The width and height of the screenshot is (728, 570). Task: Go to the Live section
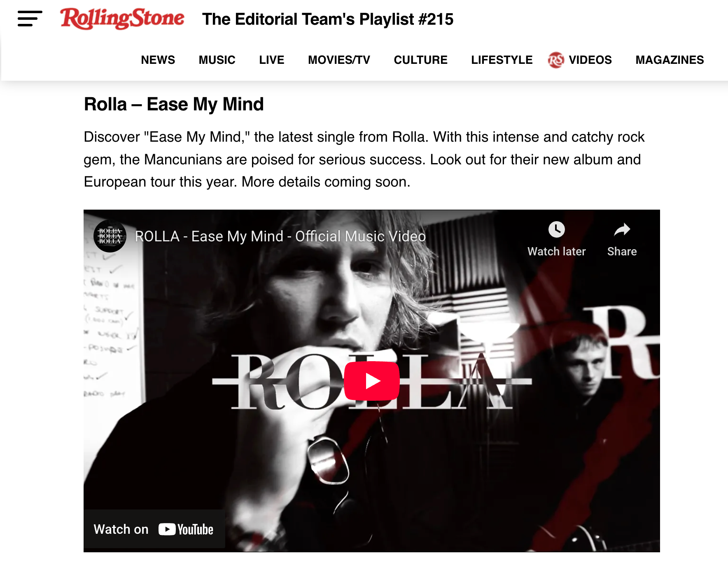click(272, 60)
